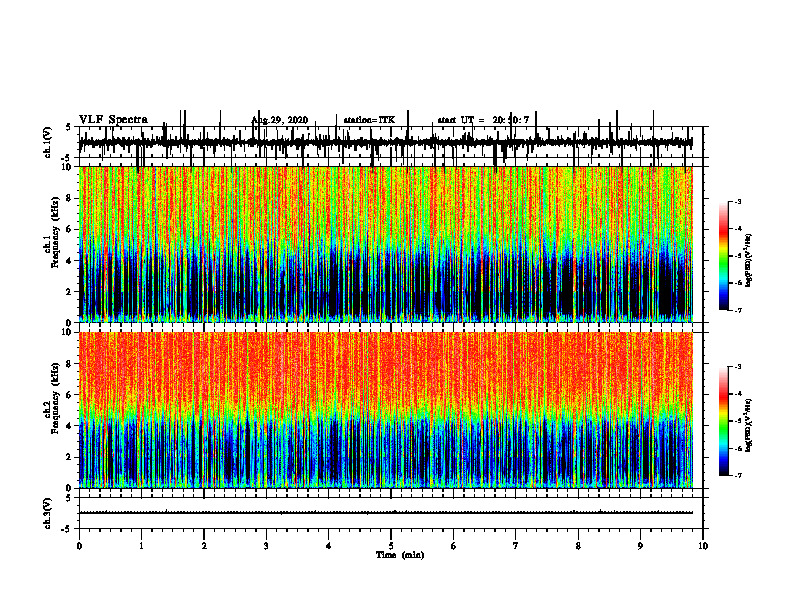
Task: Click the ch.2 color bar 'log(PSD)' label
Action: pyautogui.click(x=748, y=425)
